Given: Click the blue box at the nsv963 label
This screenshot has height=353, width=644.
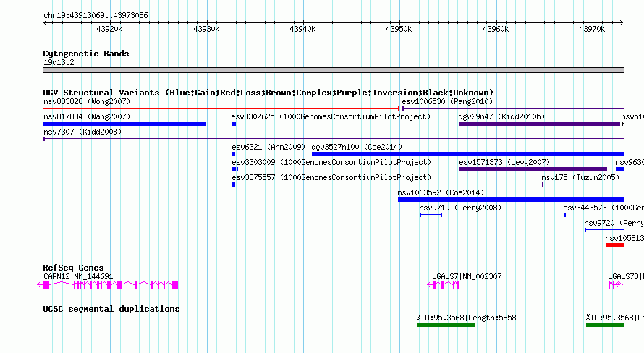Looking at the screenshot, I should 620,169.
